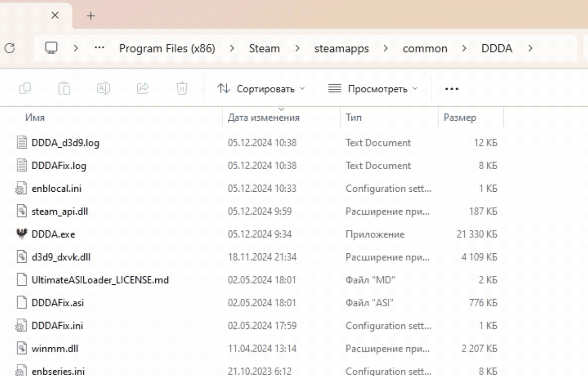Select the winmm.dll file icon

[21, 349]
